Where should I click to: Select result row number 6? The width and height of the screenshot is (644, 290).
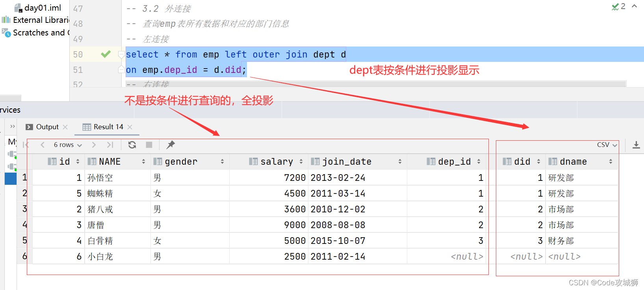pyautogui.click(x=24, y=256)
